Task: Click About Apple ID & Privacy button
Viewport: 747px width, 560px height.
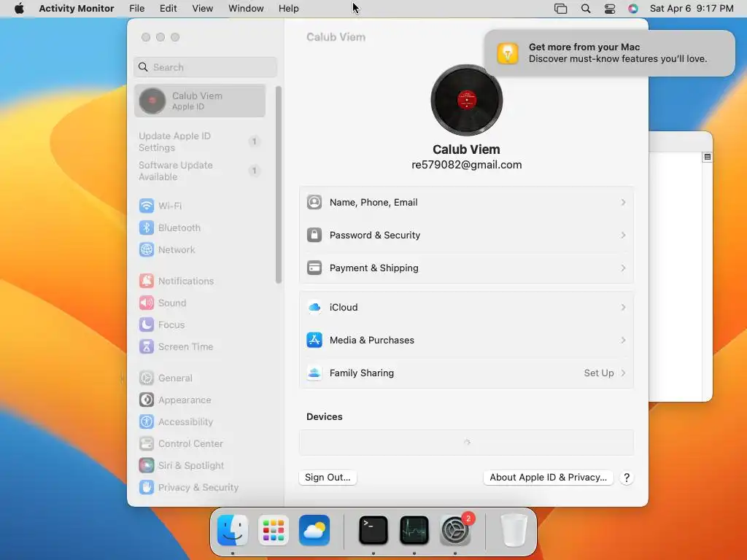Action: [x=549, y=477]
